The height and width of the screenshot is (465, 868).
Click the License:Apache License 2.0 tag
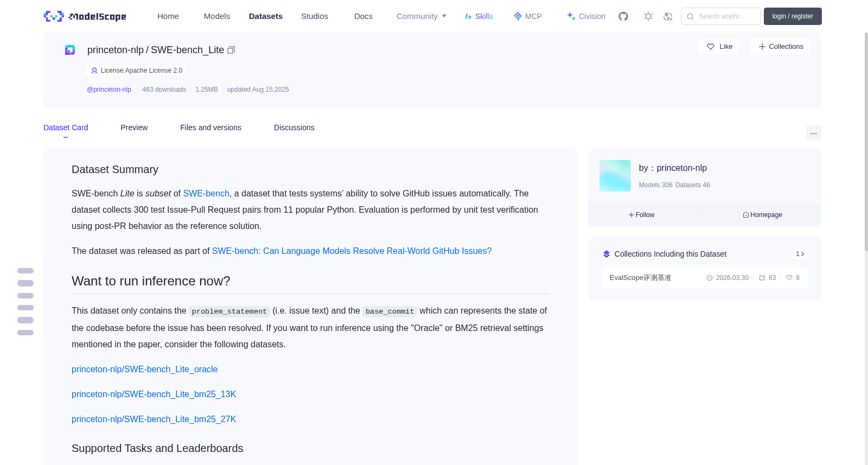pyautogui.click(x=136, y=71)
